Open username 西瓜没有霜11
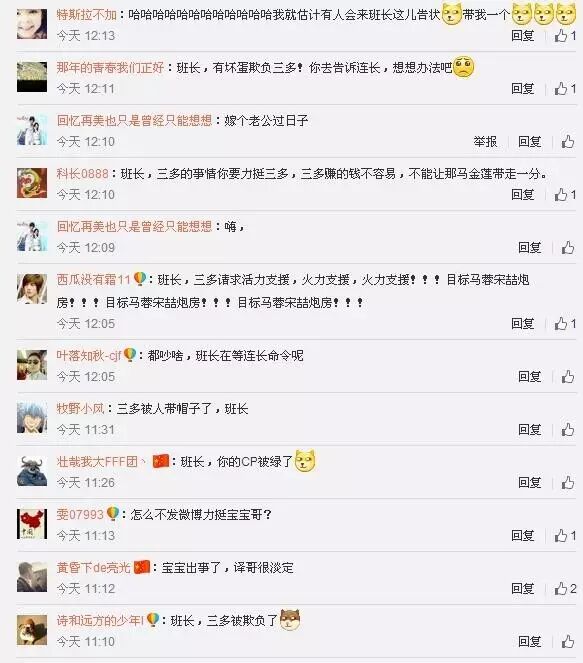Screen dimensions: 583x663 tap(93, 279)
